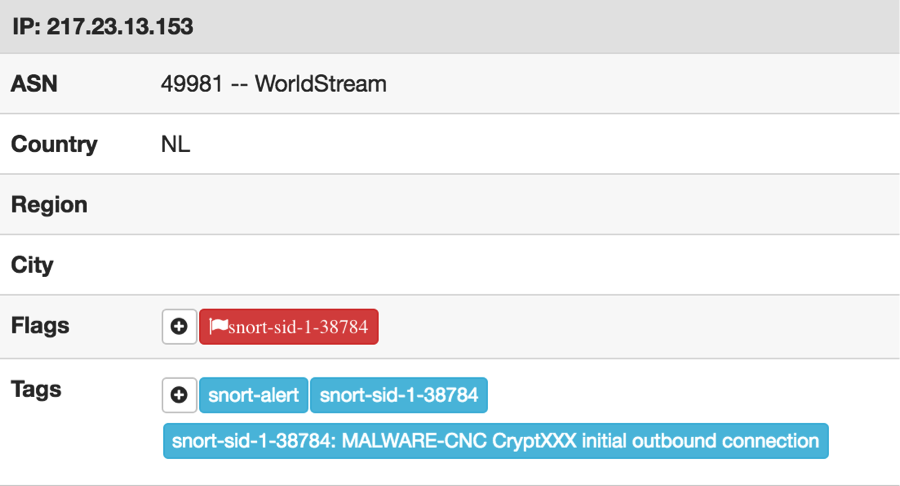Viewport: 900px width, 486px height.
Task: Click the Flags row label
Action: click(x=40, y=326)
